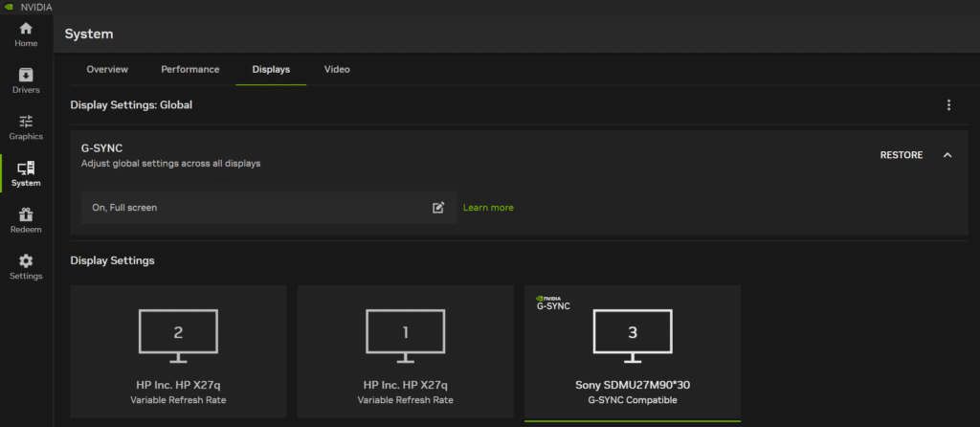The height and width of the screenshot is (427, 980).
Task: Click the monitor icon numbered 2
Action: [178, 336]
